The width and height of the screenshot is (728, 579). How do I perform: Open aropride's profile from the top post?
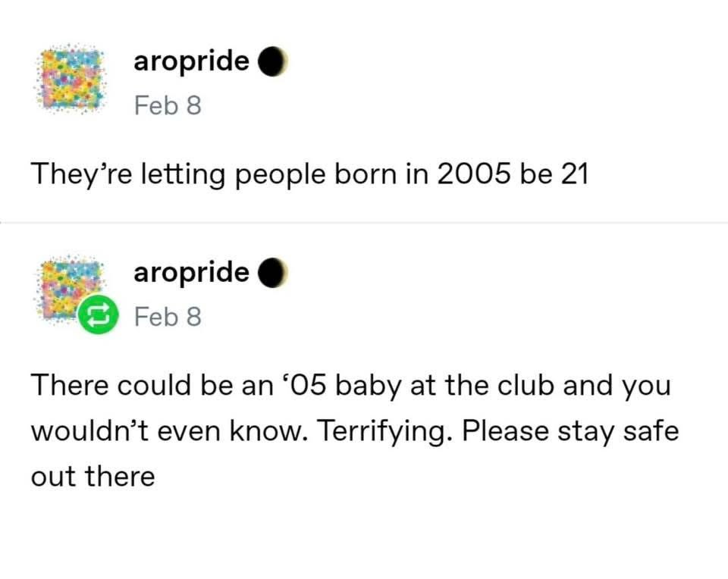[x=191, y=61]
